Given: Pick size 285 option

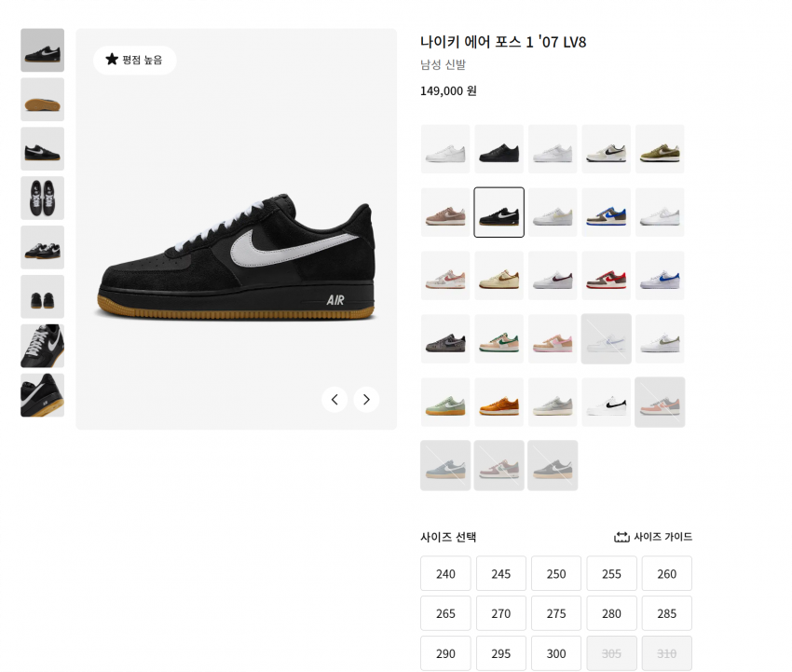Looking at the screenshot, I should 667,613.
